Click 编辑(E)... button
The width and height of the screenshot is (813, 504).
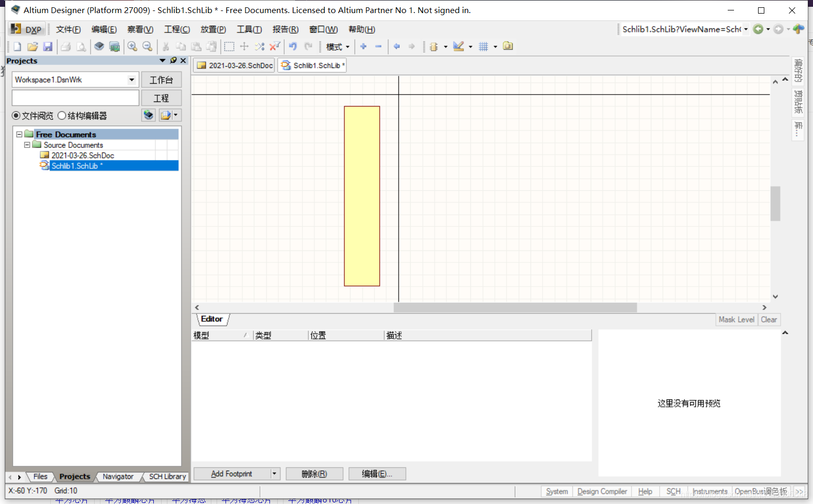click(377, 474)
